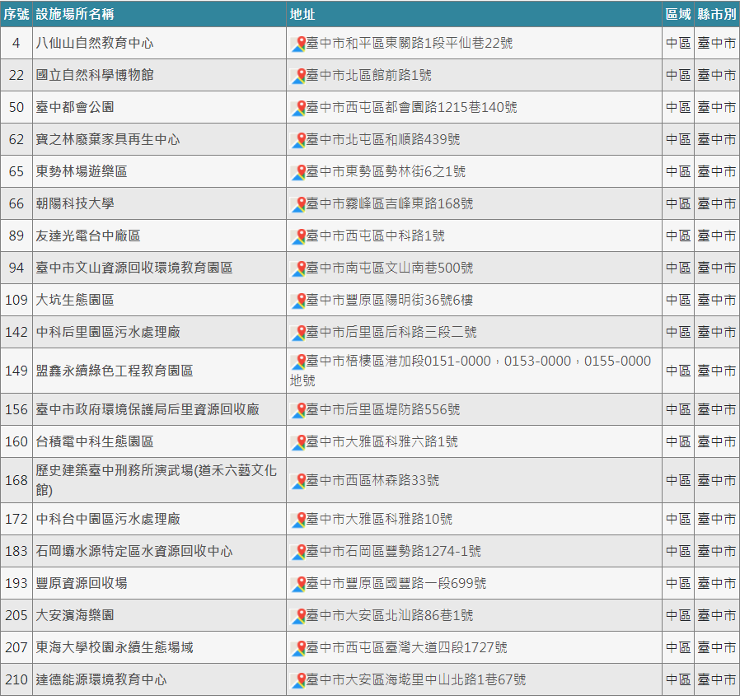Screen dimensions: 740x700
Task: Click map pin next to 文山南巷500號
Action: pos(298,268)
